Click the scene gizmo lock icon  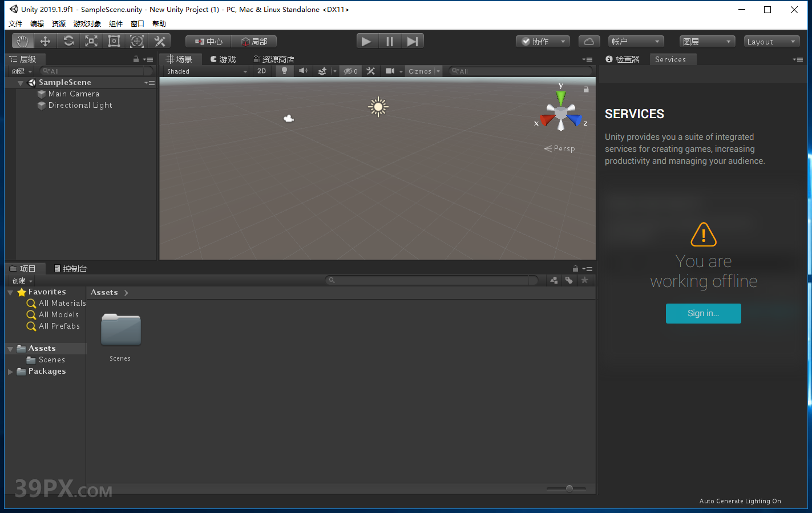(x=586, y=89)
